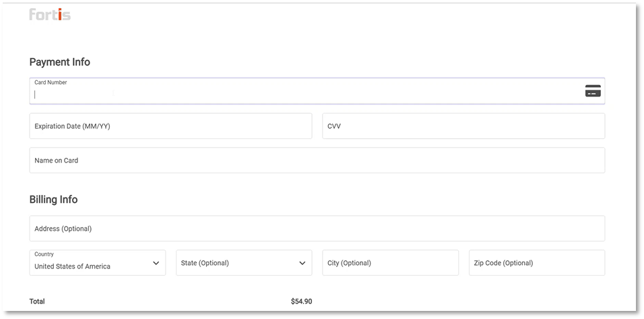
Task: Click the Payment Info heading
Action: (59, 62)
